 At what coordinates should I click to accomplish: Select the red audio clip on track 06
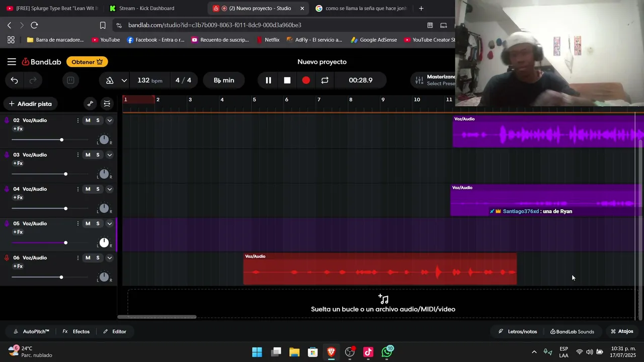pyautogui.click(x=380, y=269)
